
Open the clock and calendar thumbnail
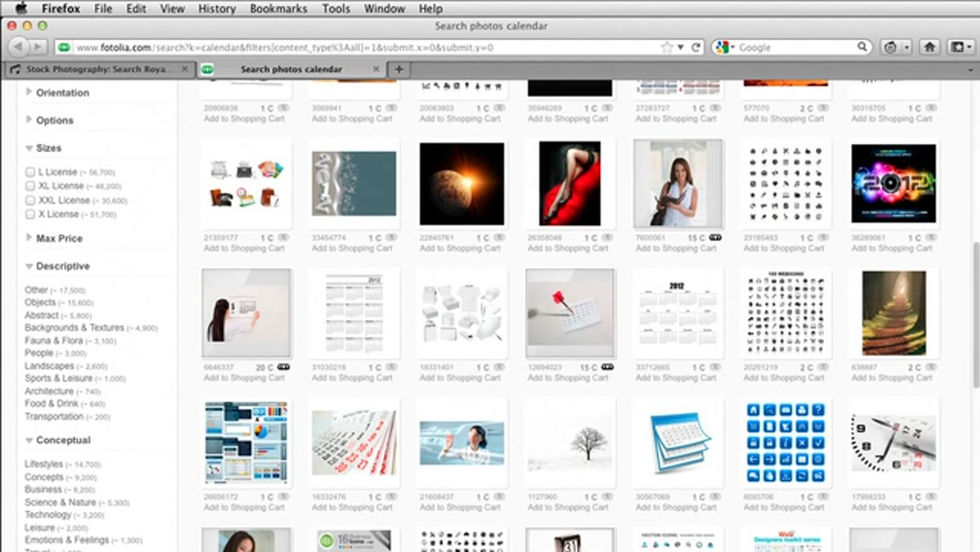[x=893, y=443]
